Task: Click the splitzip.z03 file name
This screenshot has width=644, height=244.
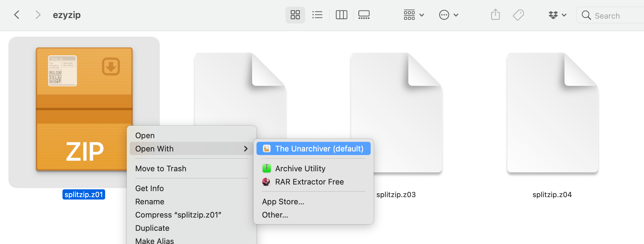Action: click(396, 195)
